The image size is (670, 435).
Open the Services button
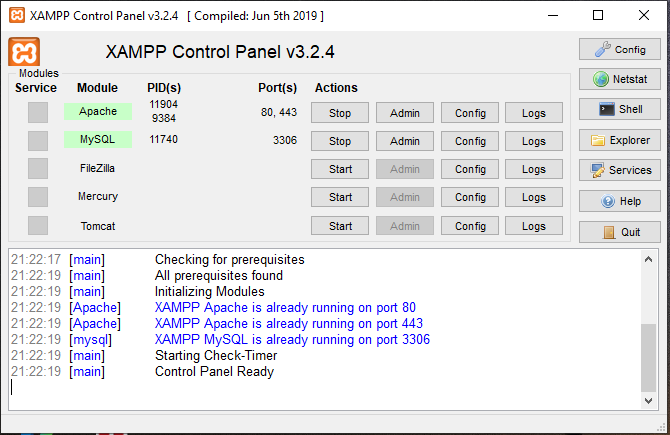620,170
